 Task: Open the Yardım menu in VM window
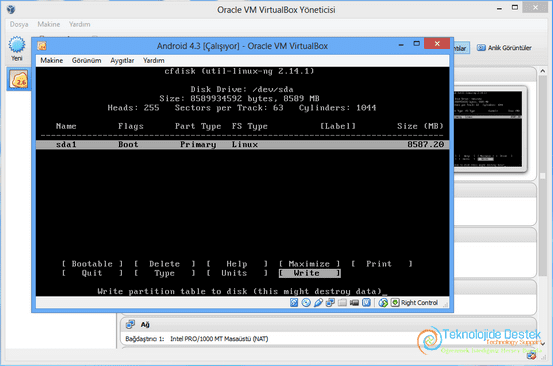[153, 60]
